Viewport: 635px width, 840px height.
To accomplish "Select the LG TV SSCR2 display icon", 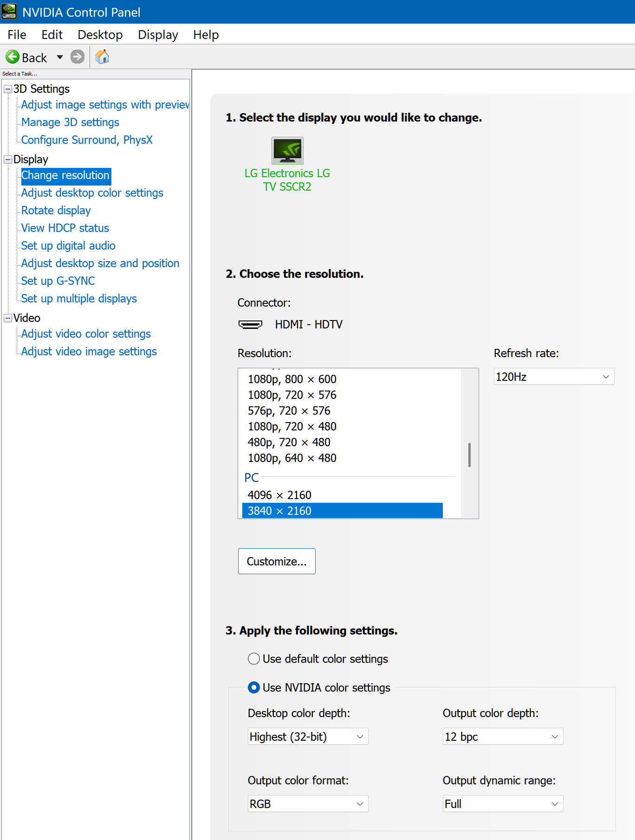I will [x=287, y=151].
